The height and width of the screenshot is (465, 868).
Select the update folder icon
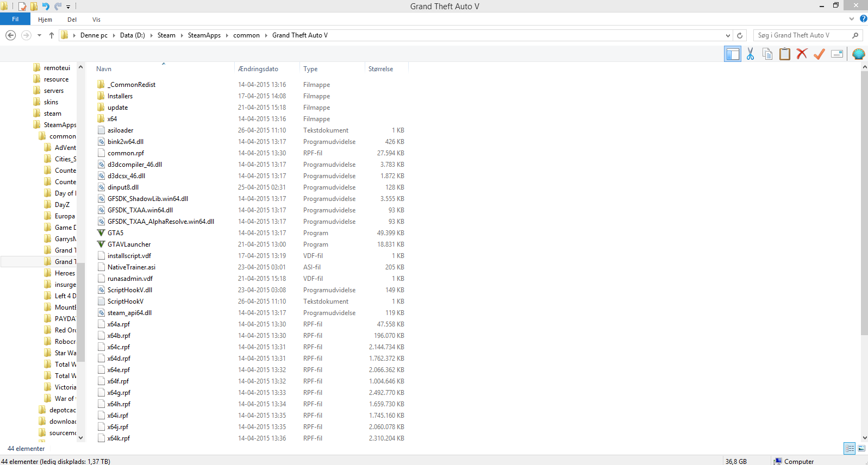click(101, 108)
